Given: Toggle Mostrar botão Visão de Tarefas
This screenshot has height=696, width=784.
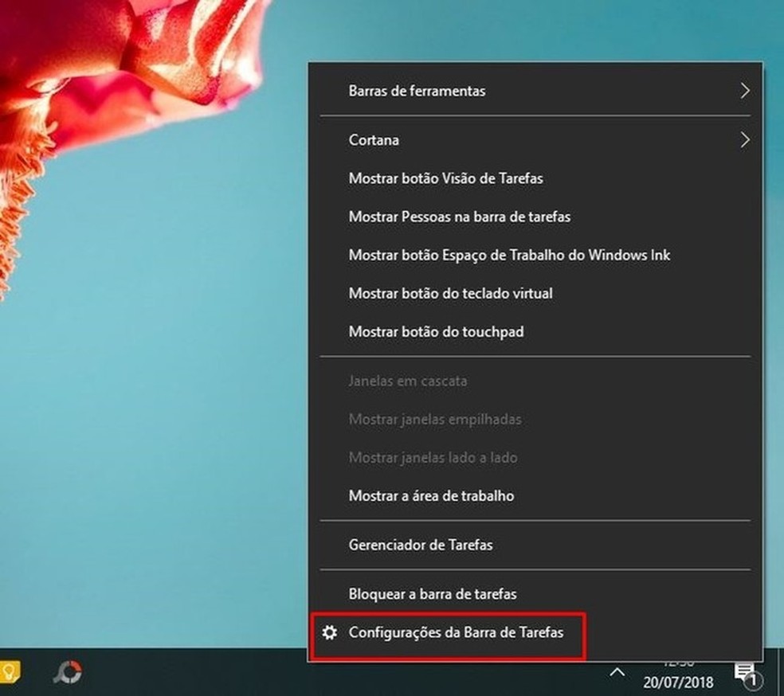Looking at the screenshot, I should pos(535,178).
